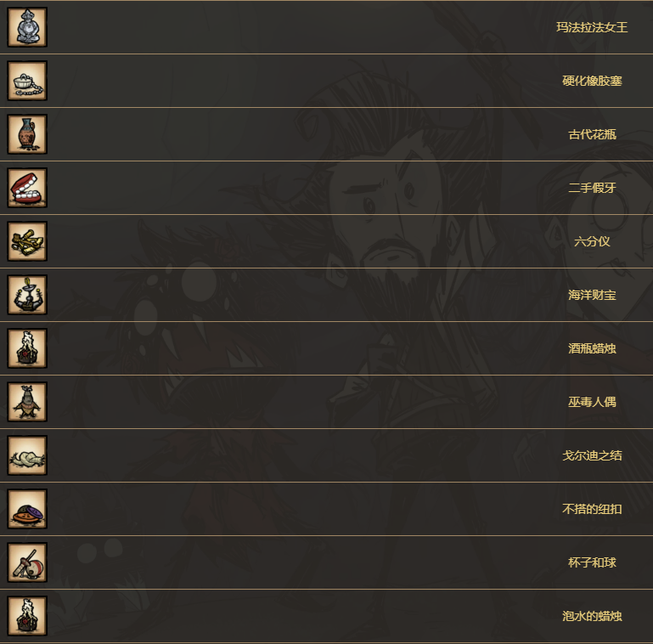Click the 硬化橡胶塞 label
Viewport: 653px width, 644px height.
[x=592, y=81]
